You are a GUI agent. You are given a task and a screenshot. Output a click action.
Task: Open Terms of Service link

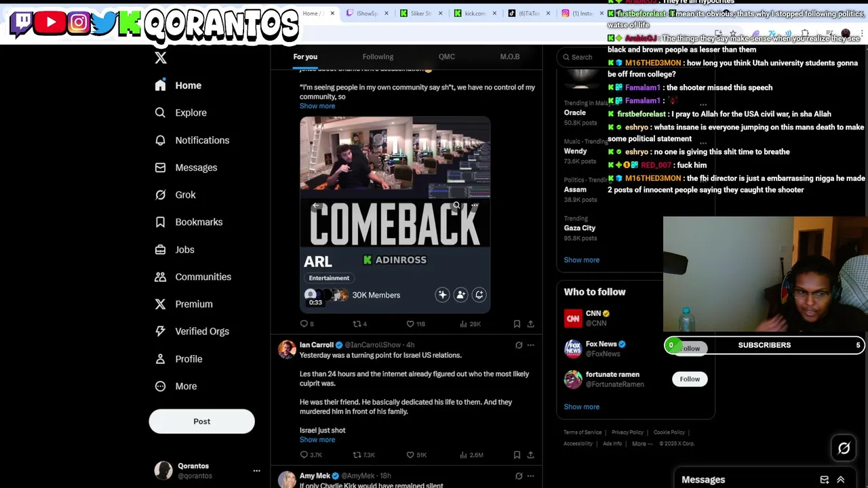(583, 432)
